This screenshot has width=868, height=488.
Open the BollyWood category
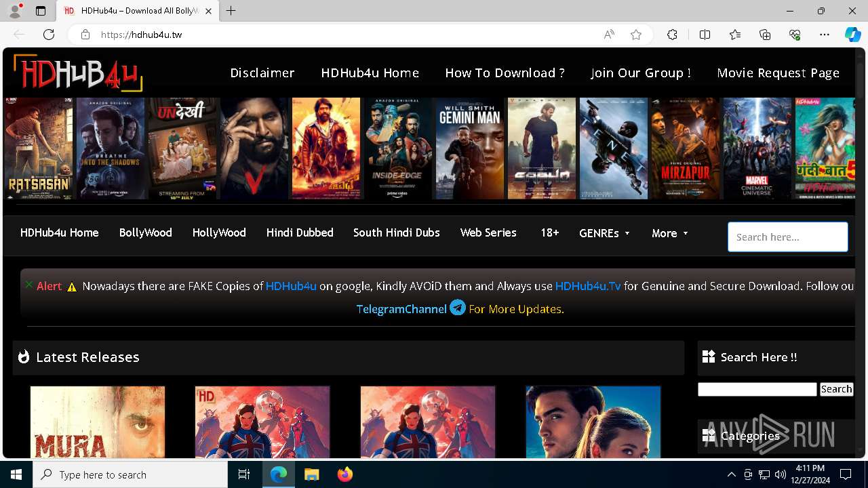click(146, 232)
